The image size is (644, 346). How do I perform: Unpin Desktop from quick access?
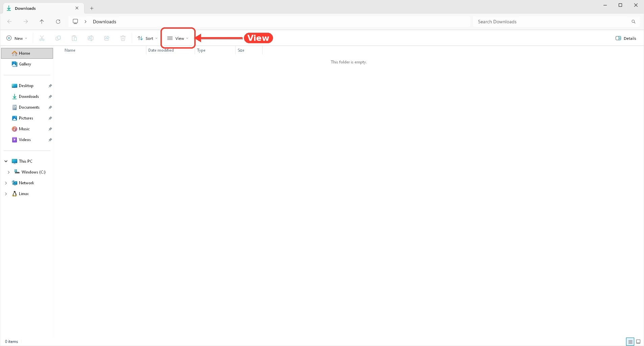tap(50, 86)
